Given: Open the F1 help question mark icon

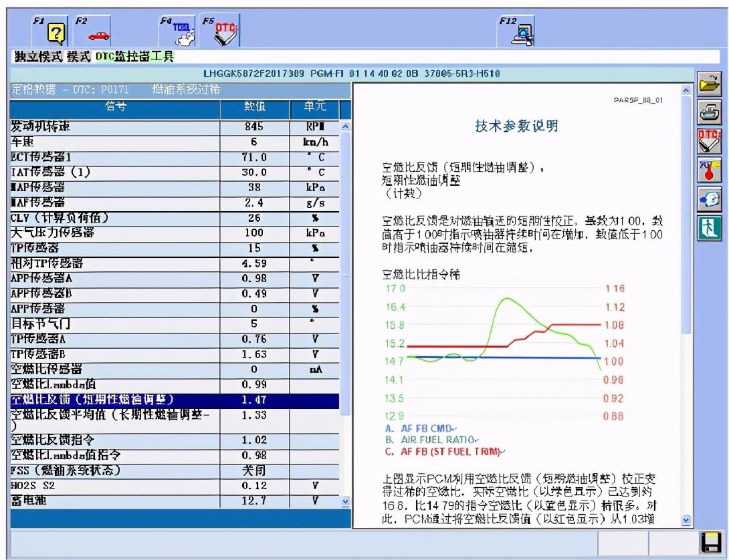Looking at the screenshot, I should click(x=57, y=32).
